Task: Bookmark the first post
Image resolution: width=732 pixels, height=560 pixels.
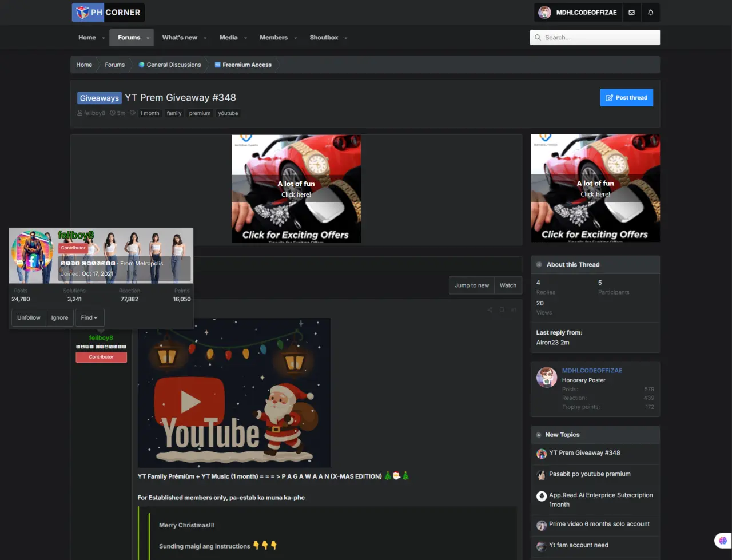Action: point(502,310)
